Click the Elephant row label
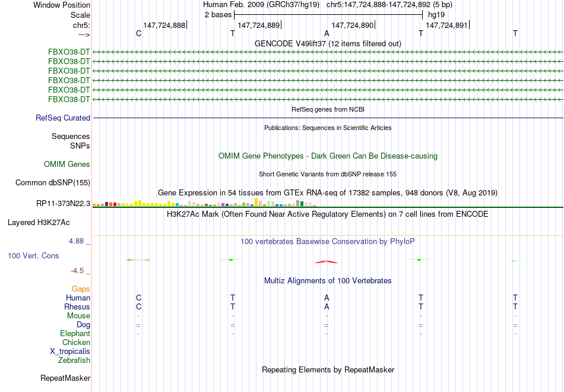Viewport: 564px width, 392px height. [75, 333]
